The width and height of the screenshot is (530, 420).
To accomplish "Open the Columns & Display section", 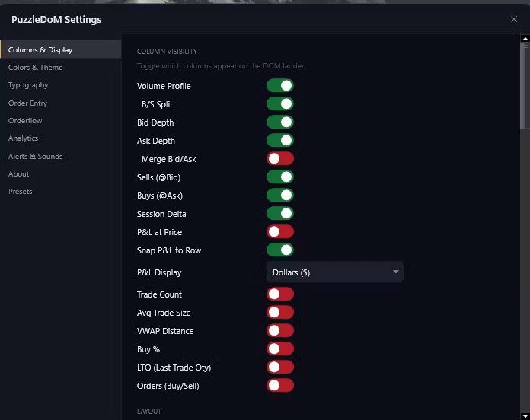I will 61,49.
